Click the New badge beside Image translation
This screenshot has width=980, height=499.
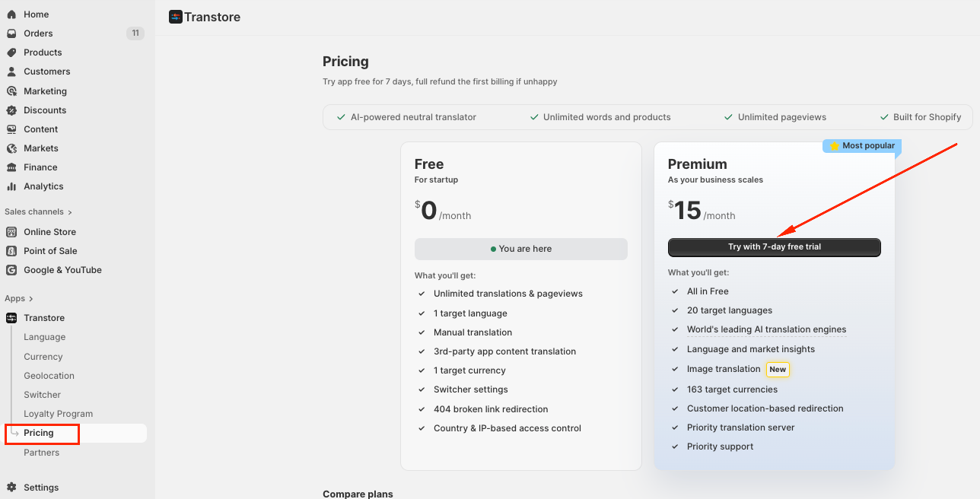(x=778, y=370)
